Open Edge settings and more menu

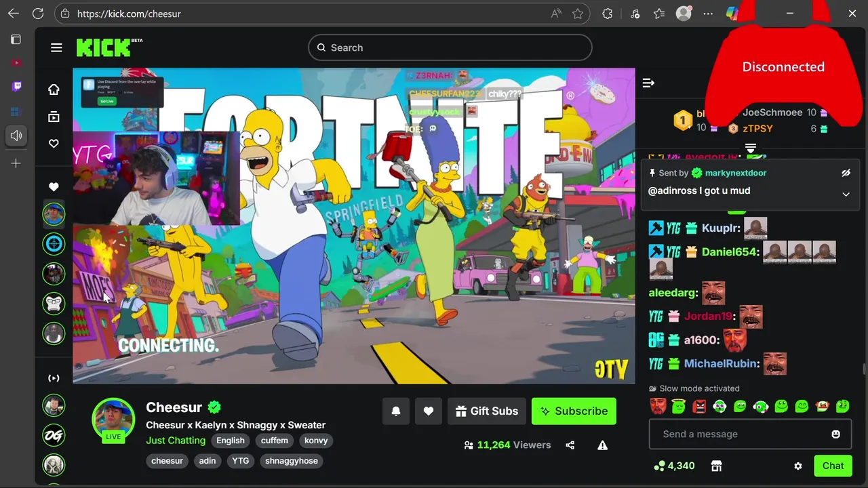(708, 14)
